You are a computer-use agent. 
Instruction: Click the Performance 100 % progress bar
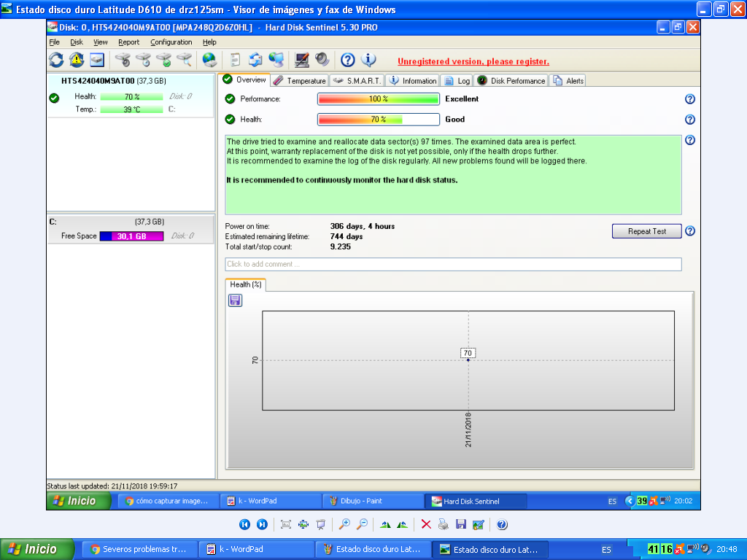point(379,99)
